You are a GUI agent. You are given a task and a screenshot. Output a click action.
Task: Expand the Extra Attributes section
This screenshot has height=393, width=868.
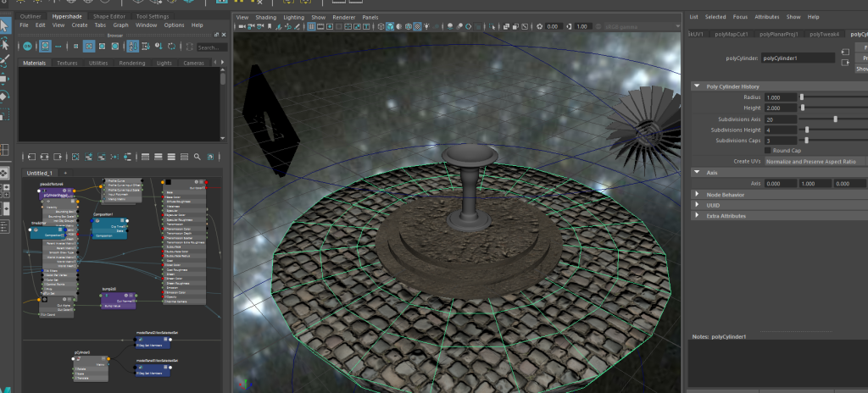697,216
